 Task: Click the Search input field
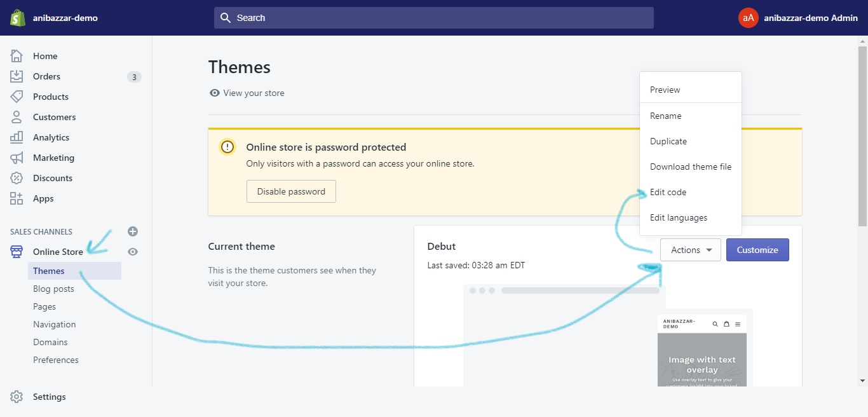point(433,18)
